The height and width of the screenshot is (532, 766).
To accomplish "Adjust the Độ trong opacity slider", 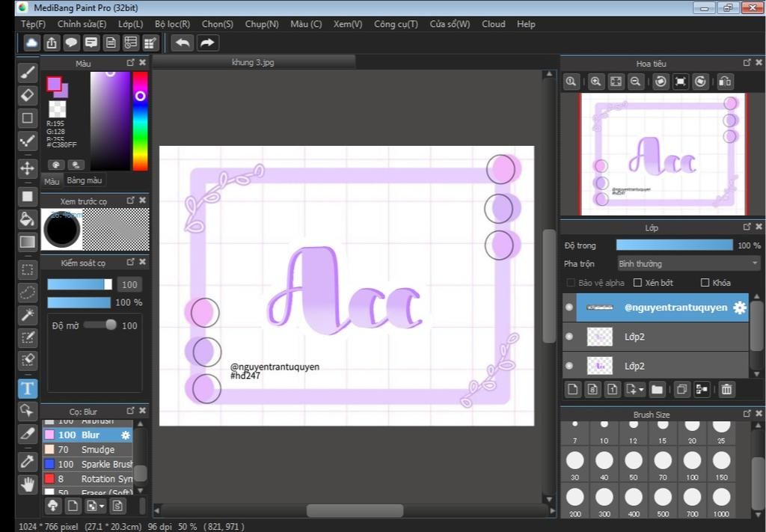I will coord(674,245).
